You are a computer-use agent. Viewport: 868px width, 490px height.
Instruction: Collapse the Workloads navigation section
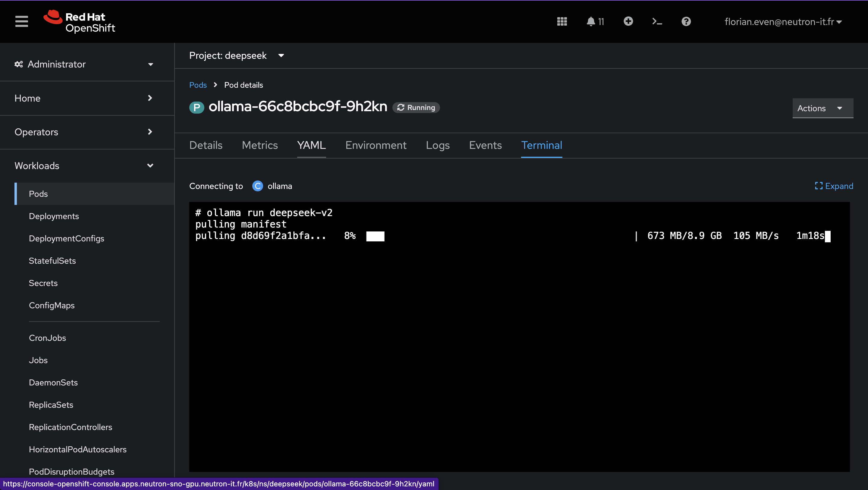click(84, 165)
